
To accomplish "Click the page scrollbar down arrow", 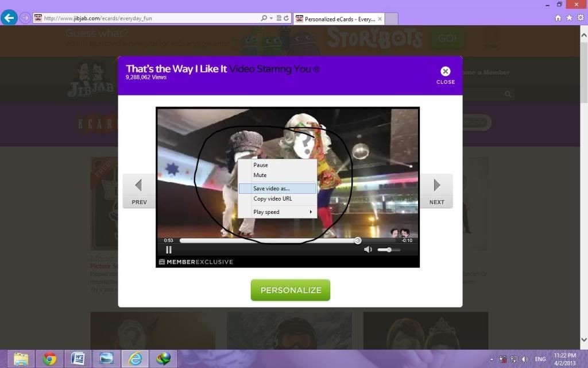I will click(x=583, y=340).
